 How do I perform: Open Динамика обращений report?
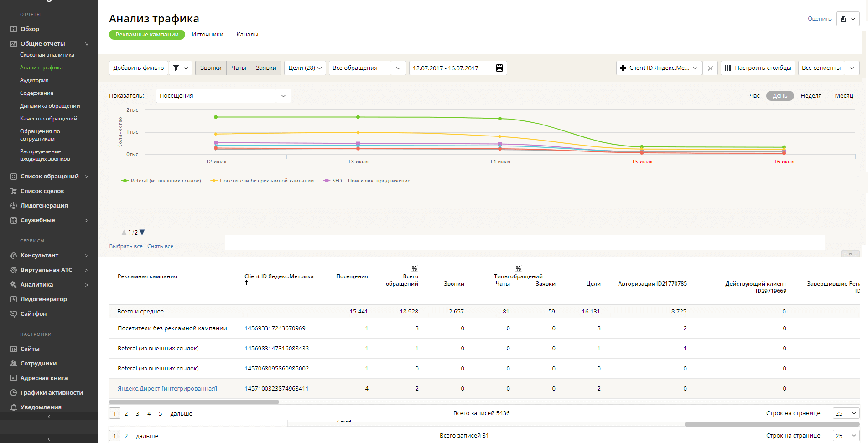50,106
